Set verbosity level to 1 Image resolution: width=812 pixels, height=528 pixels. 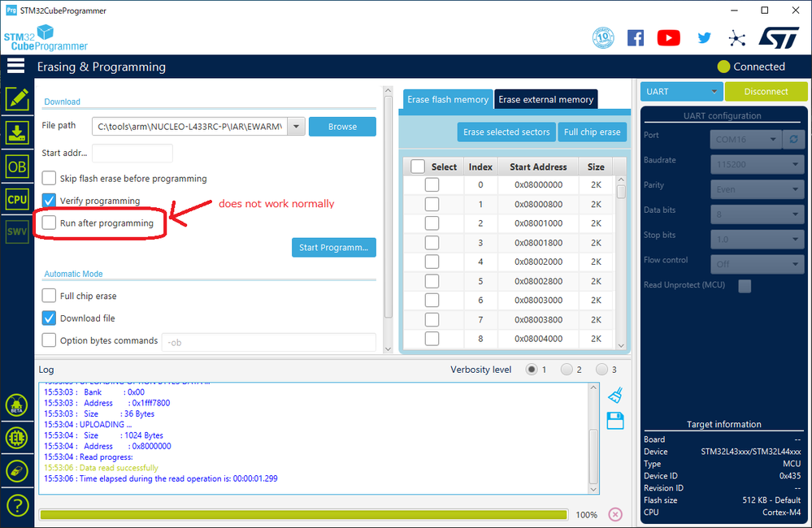(x=532, y=370)
